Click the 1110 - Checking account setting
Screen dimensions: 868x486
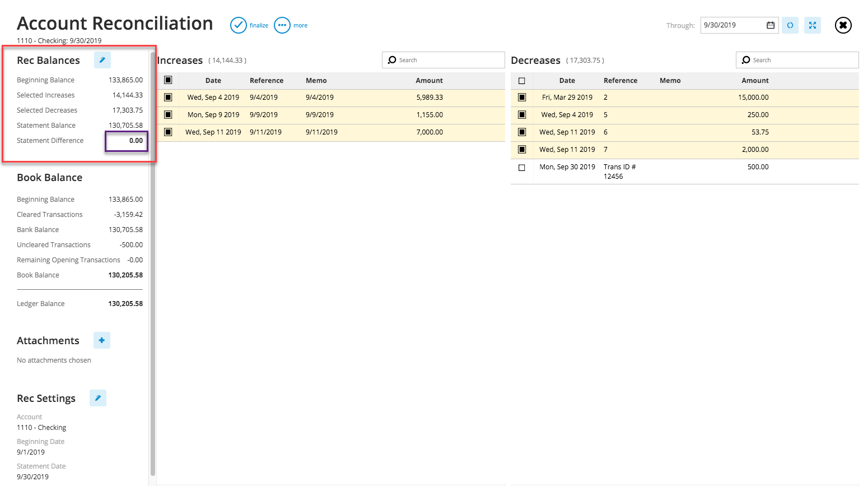tap(41, 428)
